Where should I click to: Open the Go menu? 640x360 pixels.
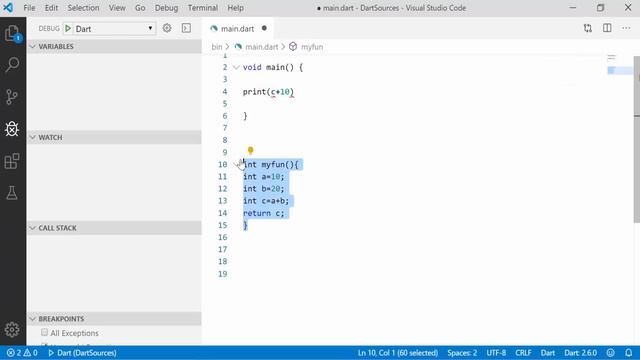[140, 8]
